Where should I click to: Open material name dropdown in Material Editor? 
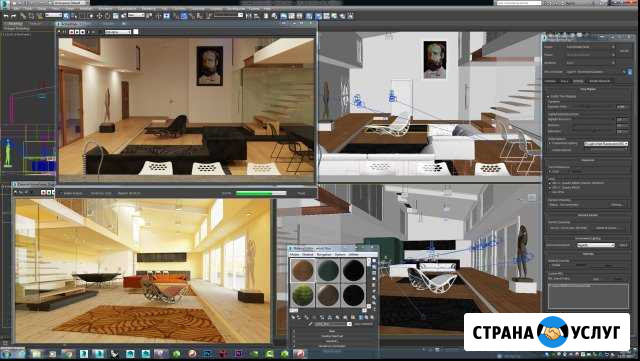(333, 324)
